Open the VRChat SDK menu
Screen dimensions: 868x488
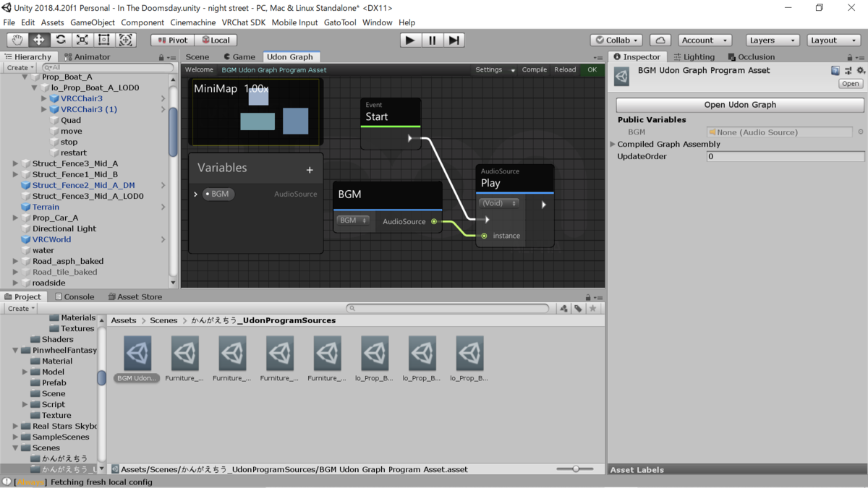pyautogui.click(x=244, y=22)
